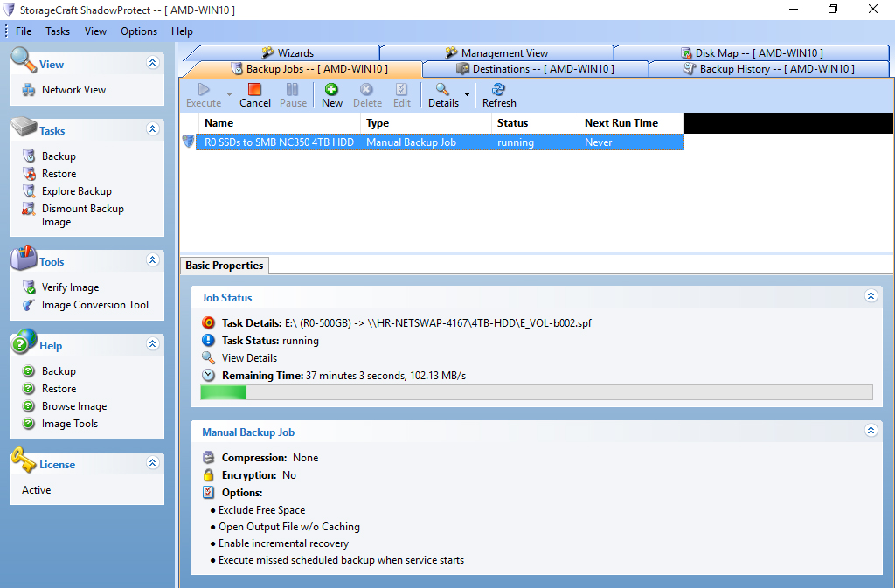This screenshot has width=895, height=588.
Task: Switch to the Destinations tab
Action: coord(536,69)
